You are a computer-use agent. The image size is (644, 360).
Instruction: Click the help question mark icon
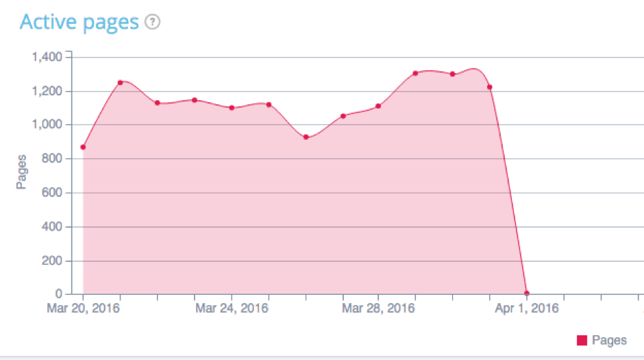(x=153, y=23)
